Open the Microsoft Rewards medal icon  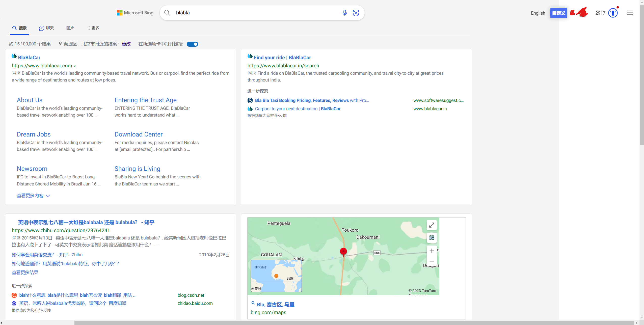(x=613, y=13)
